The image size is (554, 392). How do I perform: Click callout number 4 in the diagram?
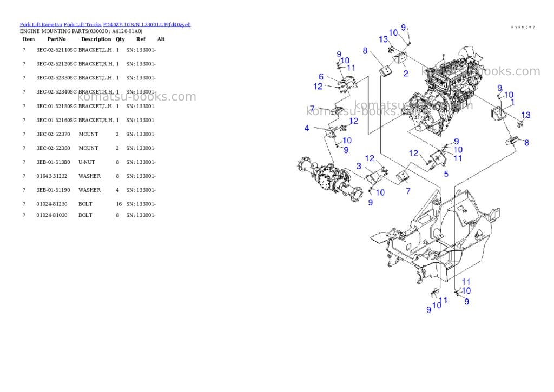click(307, 128)
